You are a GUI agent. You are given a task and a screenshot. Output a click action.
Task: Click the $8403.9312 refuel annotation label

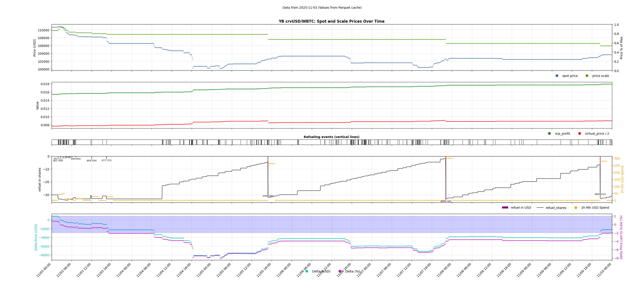click(x=600, y=194)
